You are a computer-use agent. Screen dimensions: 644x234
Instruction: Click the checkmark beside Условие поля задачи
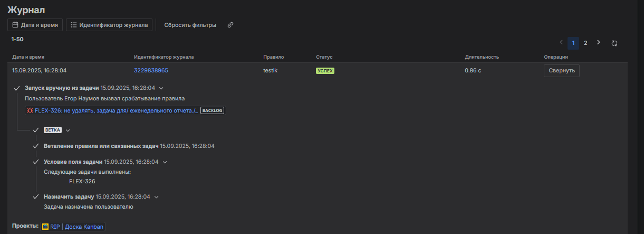[x=36, y=162]
